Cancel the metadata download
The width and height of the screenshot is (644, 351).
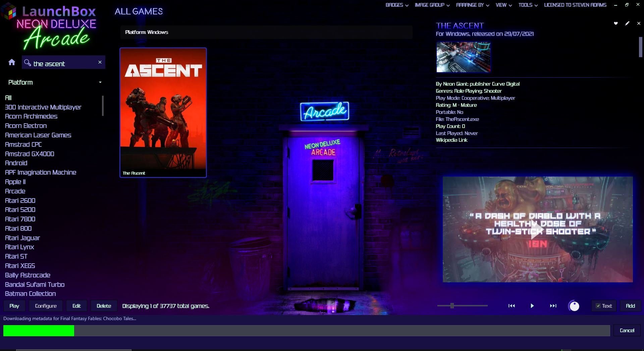click(x=627, y=331)
